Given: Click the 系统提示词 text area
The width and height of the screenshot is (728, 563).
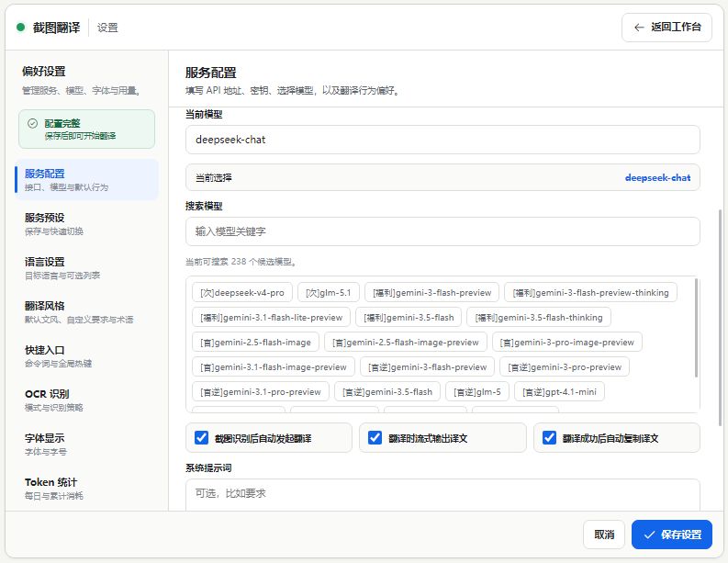Looking at the screenshot, I should tap(442, 495).
